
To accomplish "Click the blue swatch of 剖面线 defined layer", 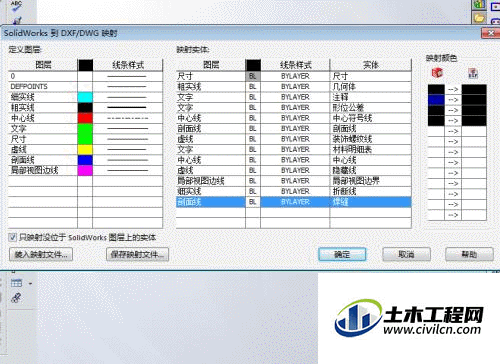I will point(85,160).
